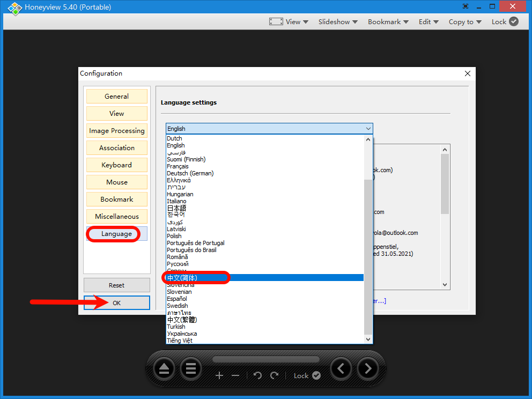Image resolution: width=532 pixels, height=399 pixels.
Task: Rotate image clockwise with the right rotate icon
Action: pos(274,375)
